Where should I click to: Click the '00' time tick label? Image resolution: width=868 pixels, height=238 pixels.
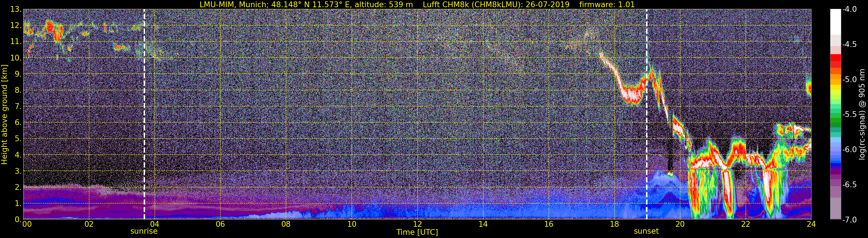click(x=27, y=224)
